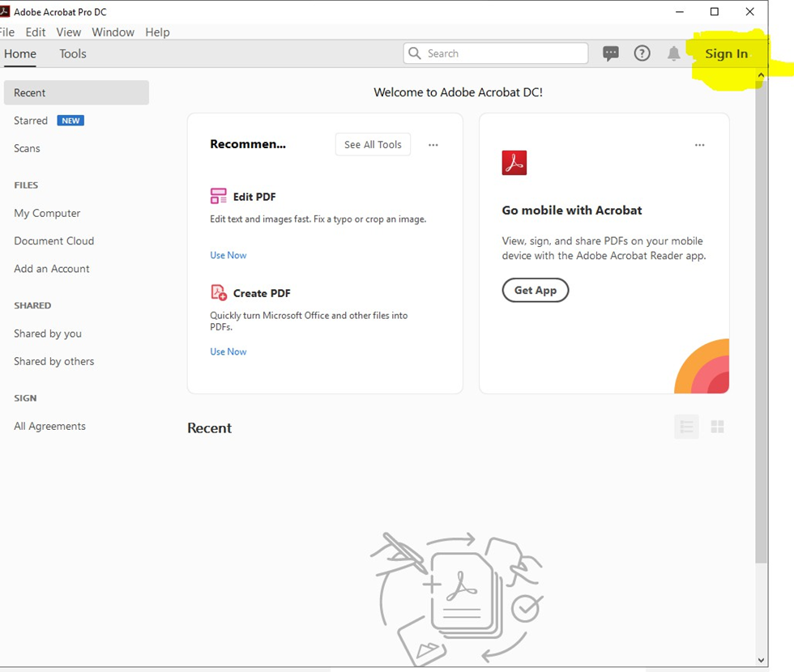Viewport: 794px width, 672px height.
Task: Click the Sign In button
Action: (x=726, y=53)
